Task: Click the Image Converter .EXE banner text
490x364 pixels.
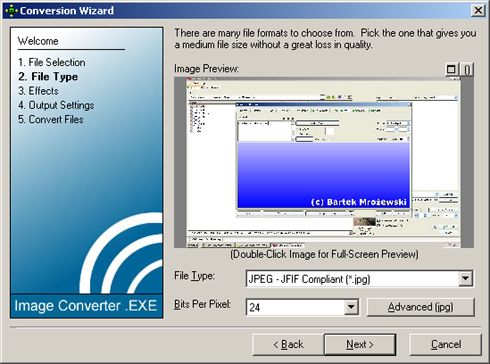Action: pos(86,306)
